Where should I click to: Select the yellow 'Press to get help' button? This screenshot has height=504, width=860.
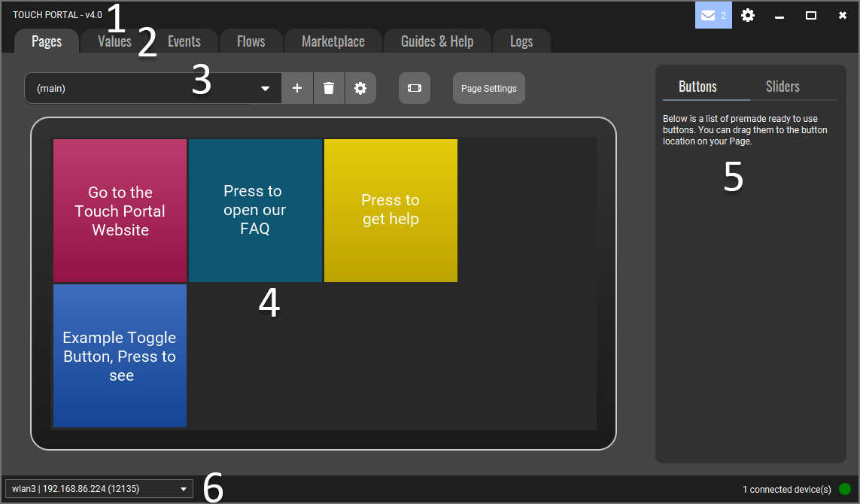coord(390,210)
